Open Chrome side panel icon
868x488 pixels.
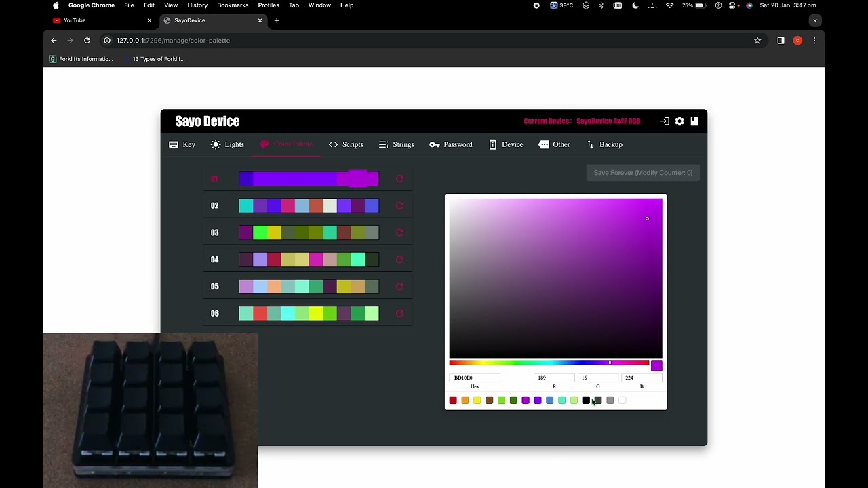coord(781,41)
